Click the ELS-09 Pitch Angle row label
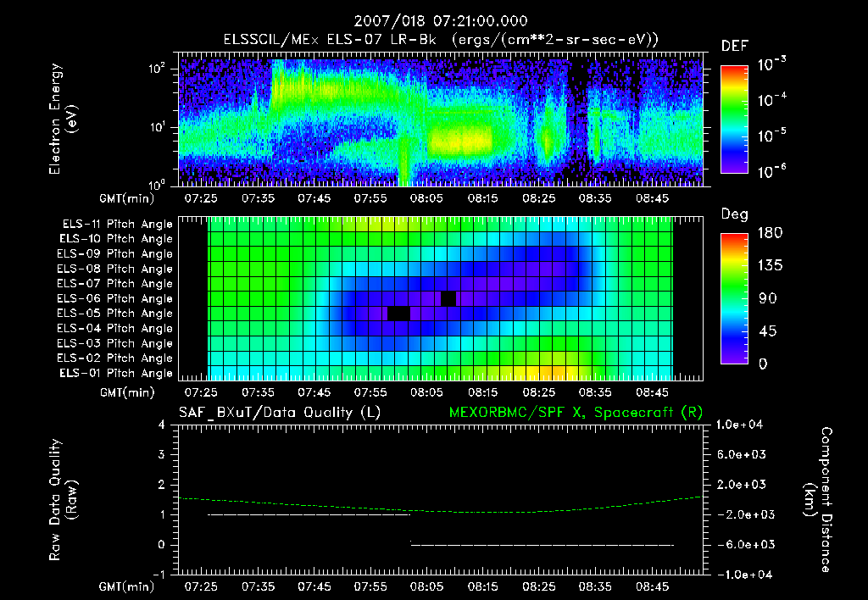 [115, 254]
